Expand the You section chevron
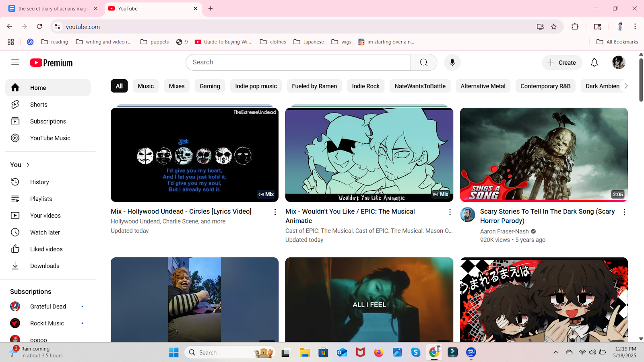 point(28,165)
